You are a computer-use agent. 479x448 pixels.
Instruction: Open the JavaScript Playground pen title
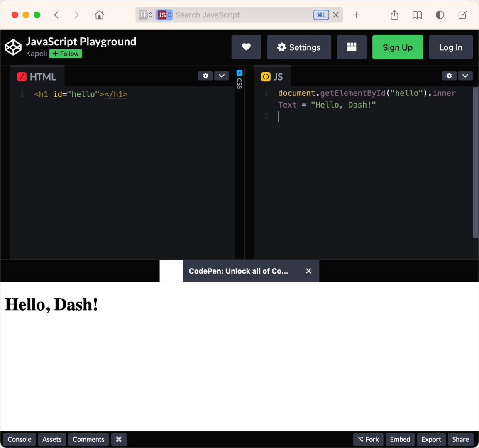(81, 42)
